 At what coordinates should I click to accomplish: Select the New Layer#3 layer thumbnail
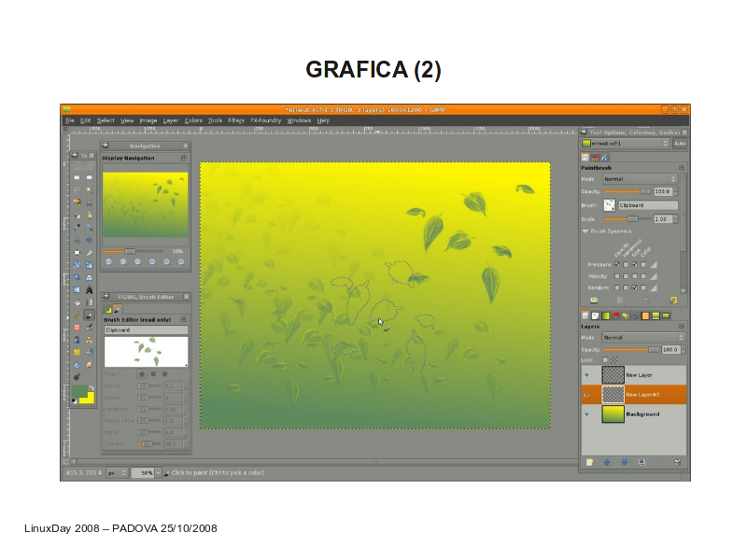613,394
